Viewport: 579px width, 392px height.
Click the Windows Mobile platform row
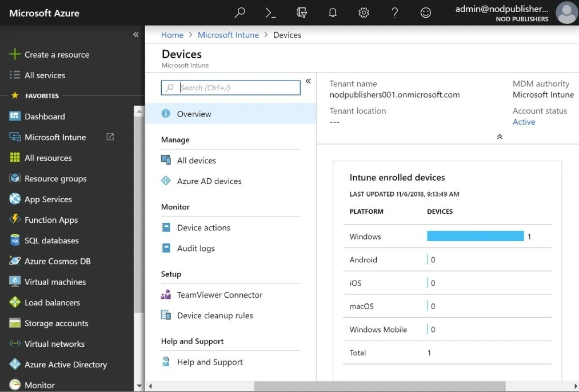click(x=447, y=329)
